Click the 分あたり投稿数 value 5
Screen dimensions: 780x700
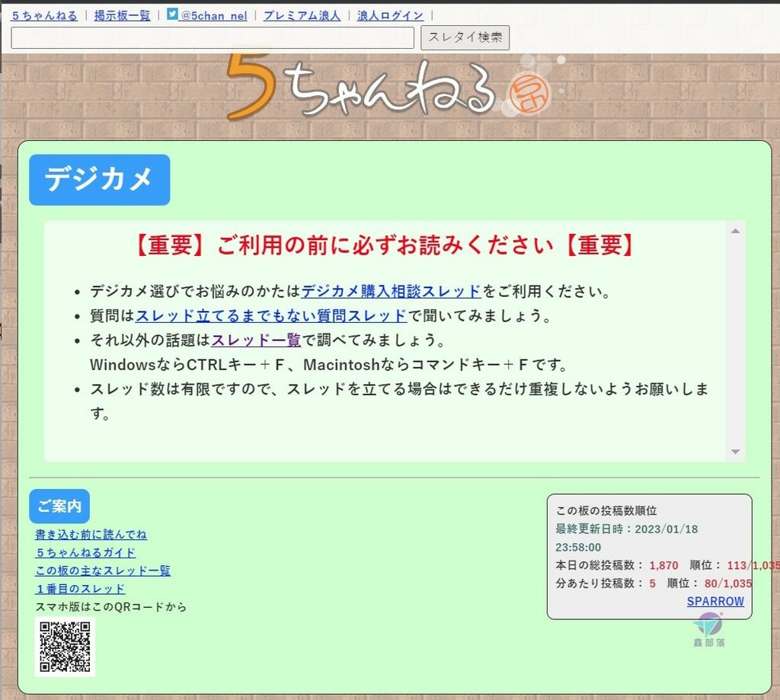click(652, 583)
